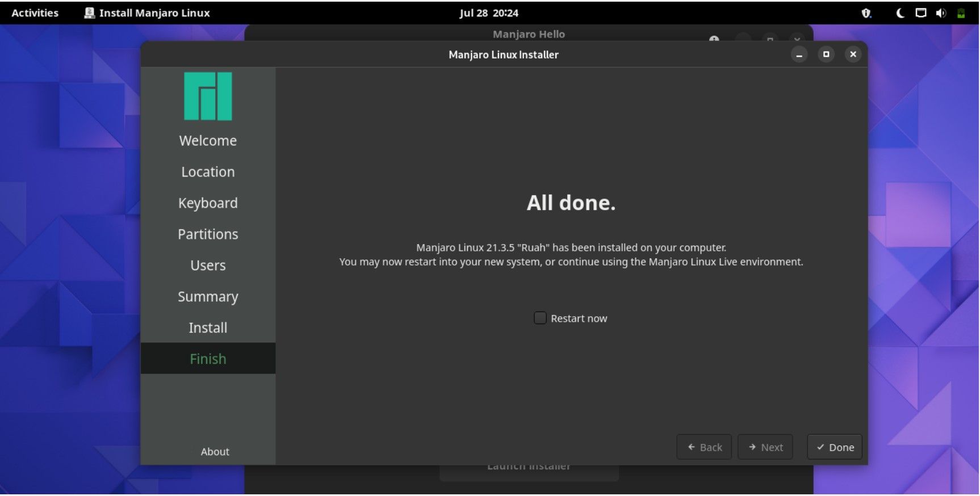Open the clock showing Jul 28 20:24
Image resolution: width=980 pixels, height=496 pixels.
click(x=489, y=12)
